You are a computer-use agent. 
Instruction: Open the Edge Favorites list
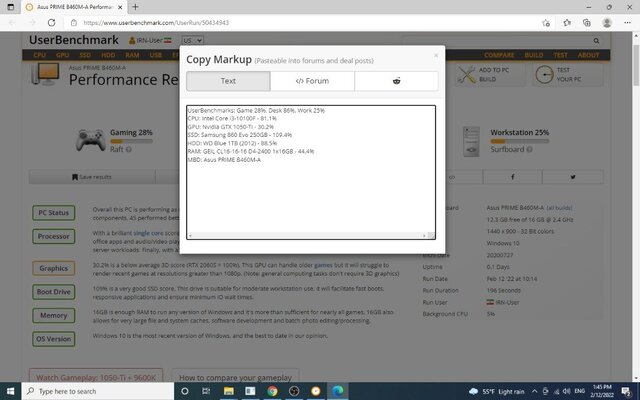567,23
